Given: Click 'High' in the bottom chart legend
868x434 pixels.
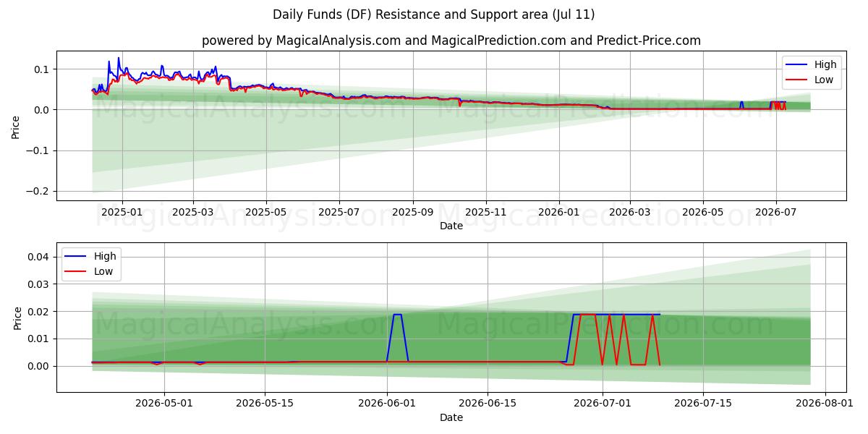Looking at the screenshot, I should click(x=105, y=256).
